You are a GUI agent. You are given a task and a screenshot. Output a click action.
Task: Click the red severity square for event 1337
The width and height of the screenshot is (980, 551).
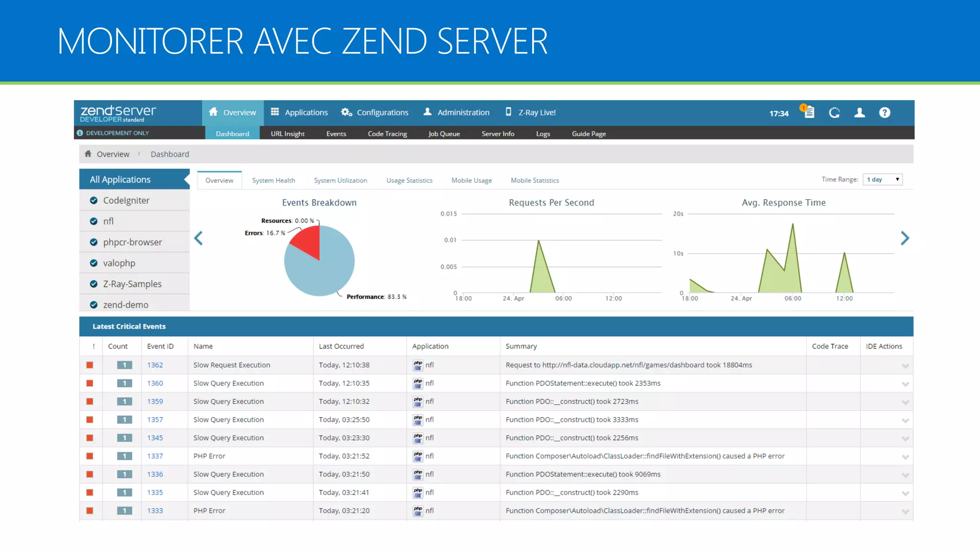89,456
